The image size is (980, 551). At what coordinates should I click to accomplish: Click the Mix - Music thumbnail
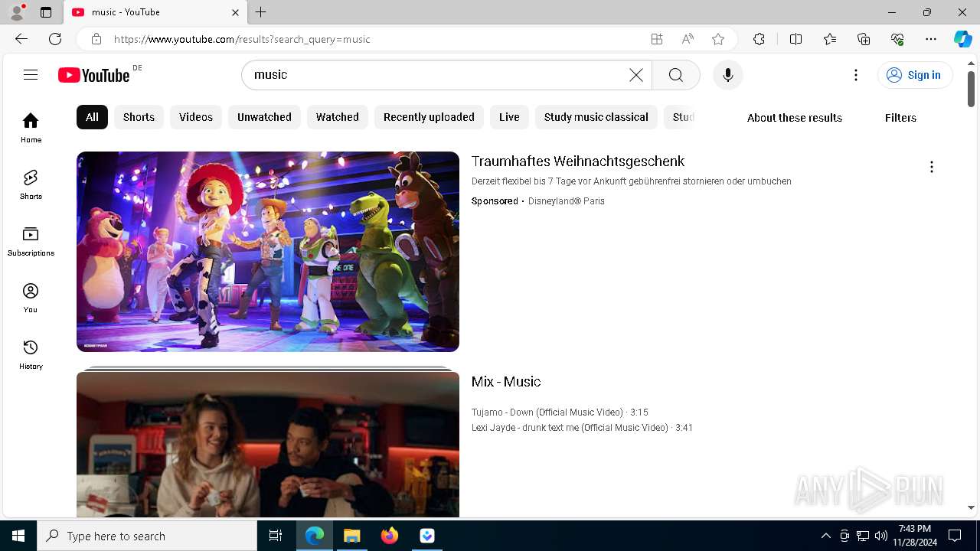[x=268, y=445]
